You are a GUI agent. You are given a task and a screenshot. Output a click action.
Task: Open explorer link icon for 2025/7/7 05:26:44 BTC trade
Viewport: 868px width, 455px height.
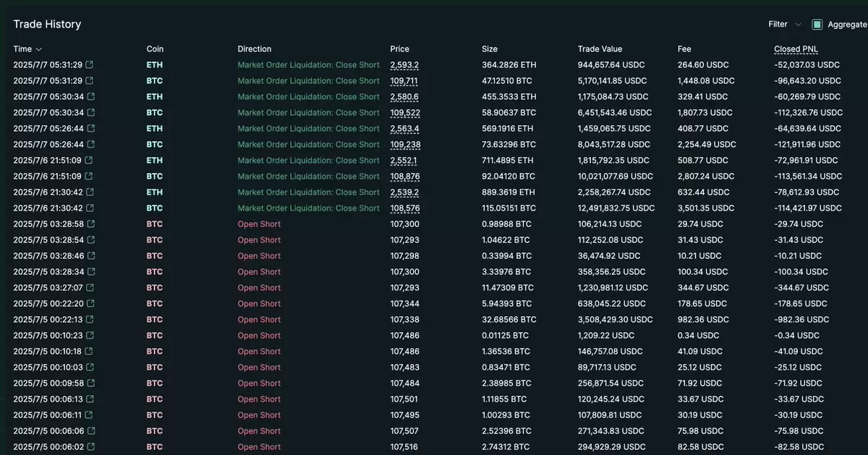tap(91, 145)
